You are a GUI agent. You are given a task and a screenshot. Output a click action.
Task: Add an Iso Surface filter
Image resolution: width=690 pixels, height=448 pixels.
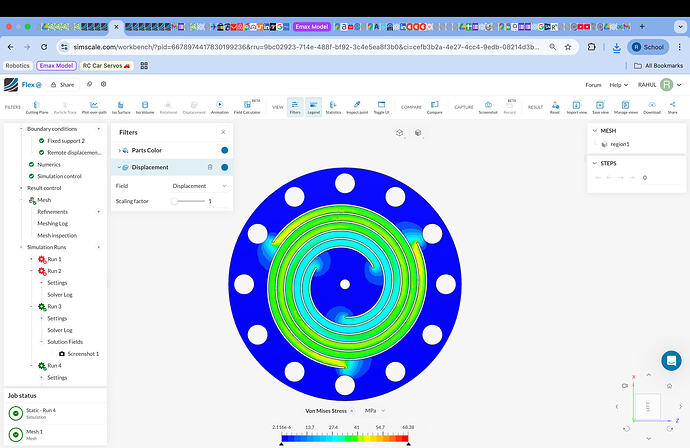[122, 107]
